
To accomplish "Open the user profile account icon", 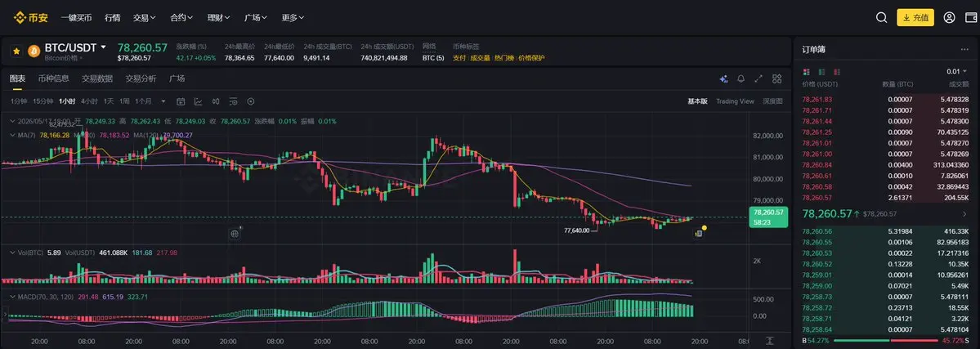I will (950, 17).
